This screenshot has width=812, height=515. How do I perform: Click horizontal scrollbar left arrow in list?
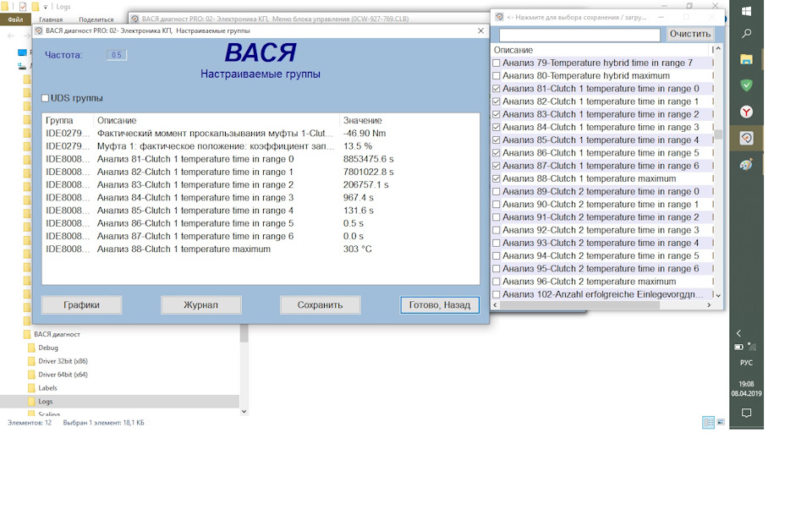(495, 305)
